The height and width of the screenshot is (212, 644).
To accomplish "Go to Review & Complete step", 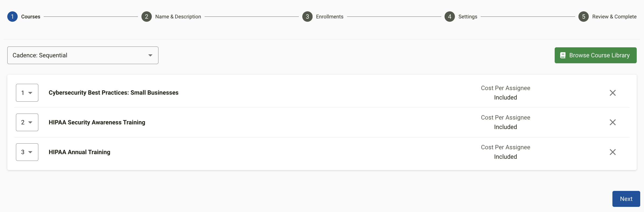I will pos(614,17).
